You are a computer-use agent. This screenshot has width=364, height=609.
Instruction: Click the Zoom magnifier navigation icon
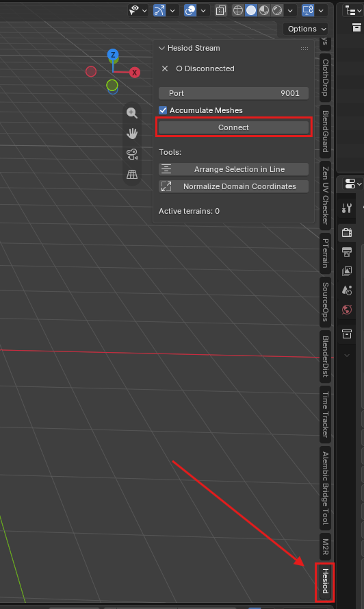tap(132, 112)
